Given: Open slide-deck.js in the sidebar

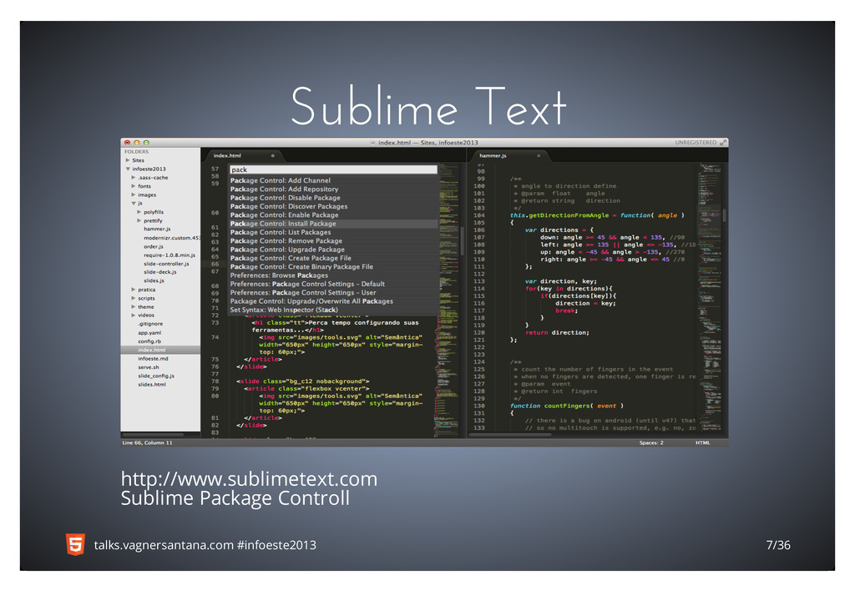Looking at the screenshot, I should pos(159,272).
